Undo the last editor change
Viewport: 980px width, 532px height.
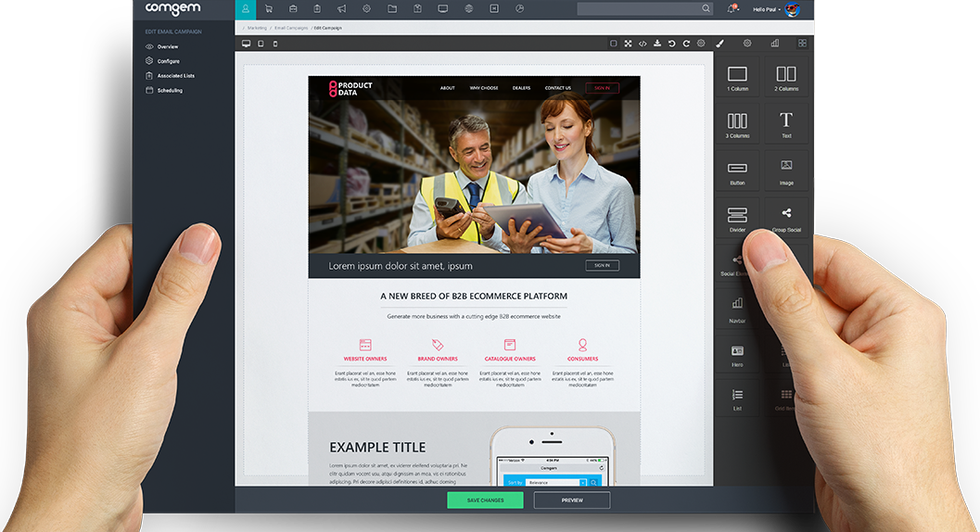672,44
